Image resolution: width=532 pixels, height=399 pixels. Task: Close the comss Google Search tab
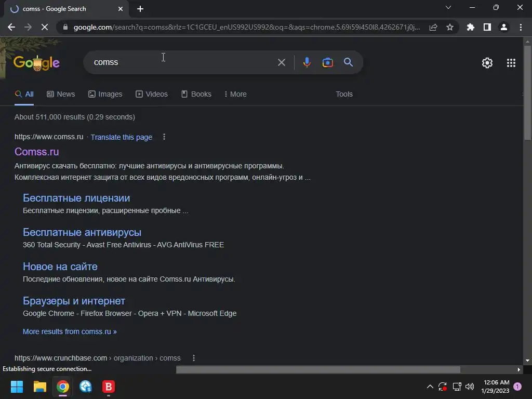pyautogui.click(x=121, y=9)
